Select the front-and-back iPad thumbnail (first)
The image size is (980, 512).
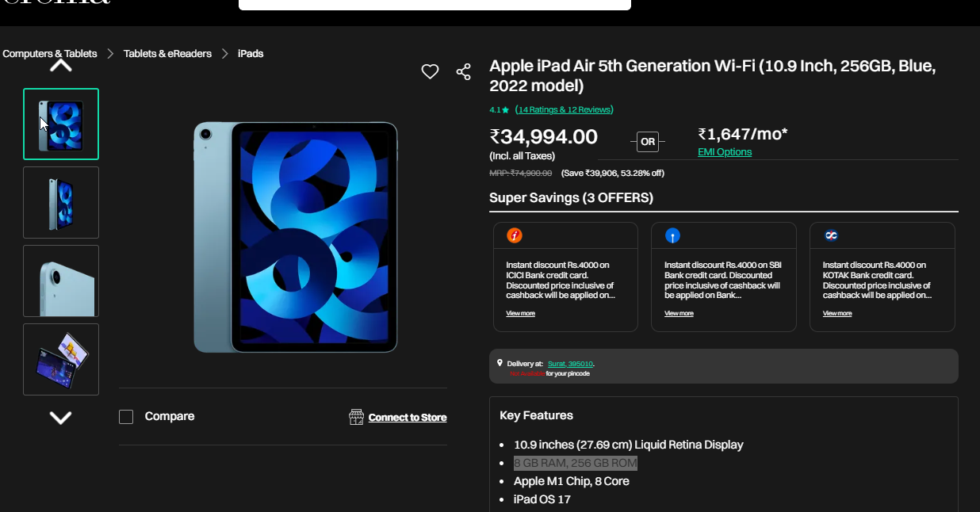click(61, 124)
